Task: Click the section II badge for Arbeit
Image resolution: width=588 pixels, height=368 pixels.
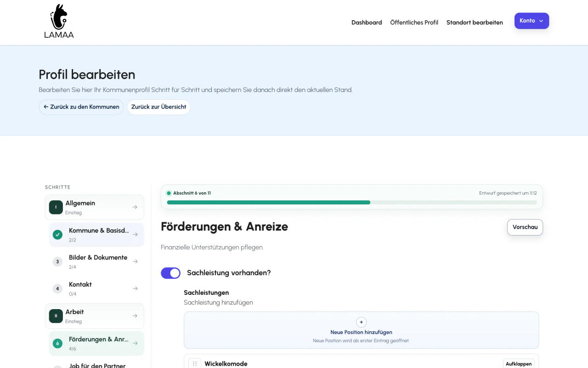Action: (x=56, y=316)
